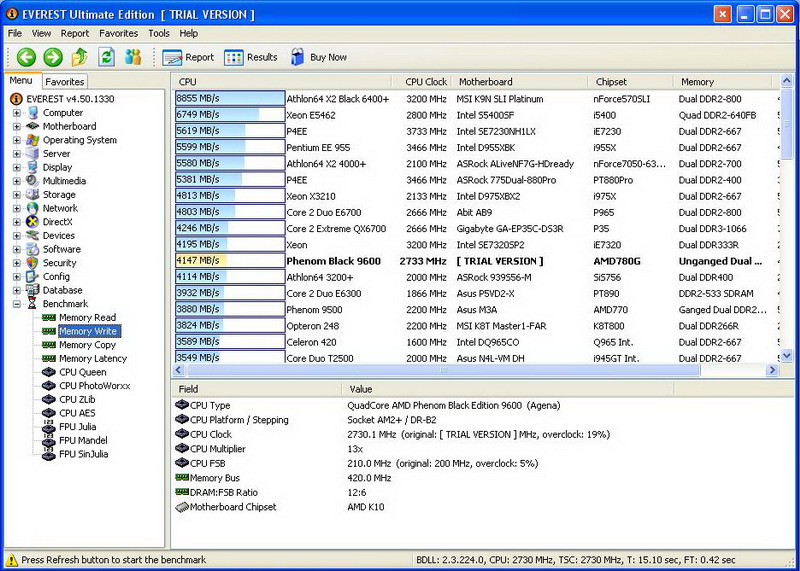This screenshot has width=800, height=571.
Task: Open the Results toolbar button
Action: click(251, 57)
